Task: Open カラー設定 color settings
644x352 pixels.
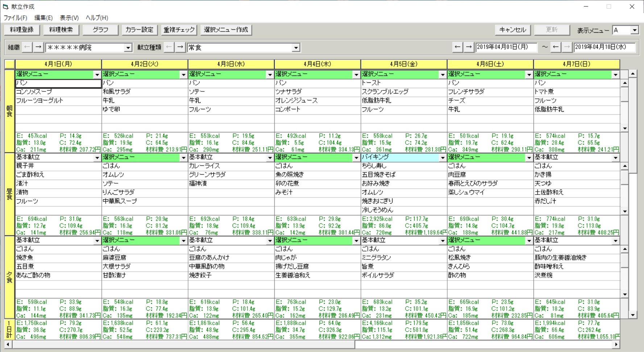Action: point(140,30)
